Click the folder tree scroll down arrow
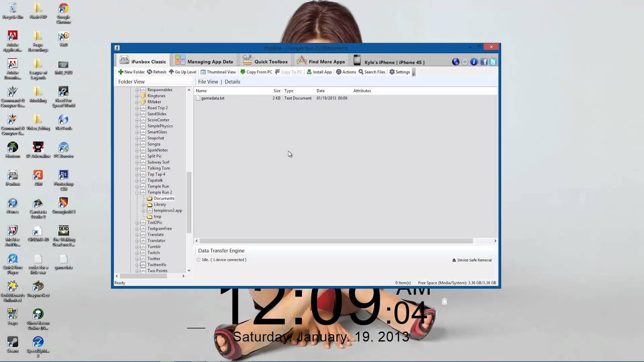This screenshot has width=644, height=362. (x=189, y=270)
